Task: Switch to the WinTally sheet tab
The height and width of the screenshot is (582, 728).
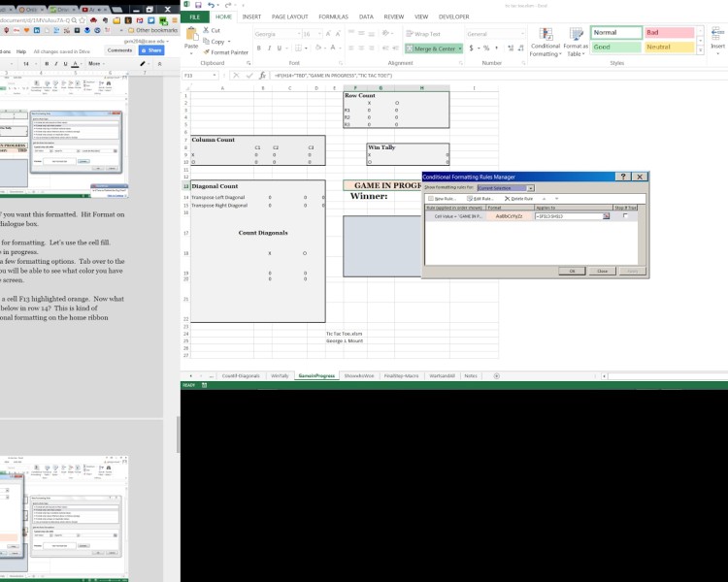Action: point(281,374)
